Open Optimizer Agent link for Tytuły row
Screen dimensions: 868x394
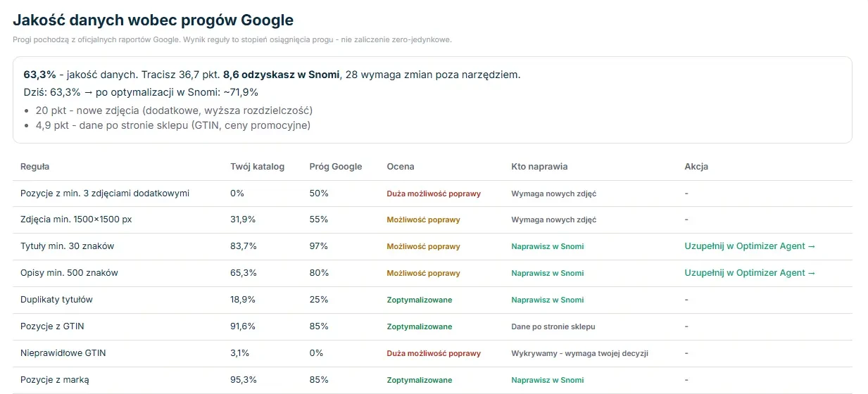tap(750, 246)
